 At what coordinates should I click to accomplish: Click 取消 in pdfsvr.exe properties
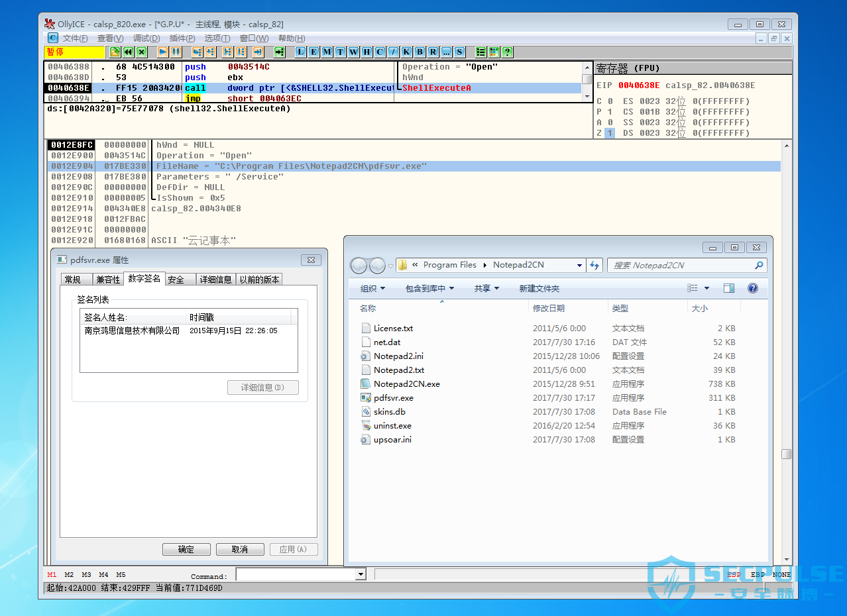(x=240, y=550)
